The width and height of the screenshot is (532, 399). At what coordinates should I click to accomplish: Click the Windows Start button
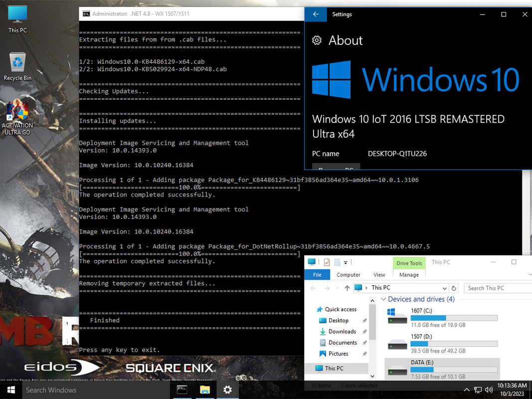click(x=11, y=390)
